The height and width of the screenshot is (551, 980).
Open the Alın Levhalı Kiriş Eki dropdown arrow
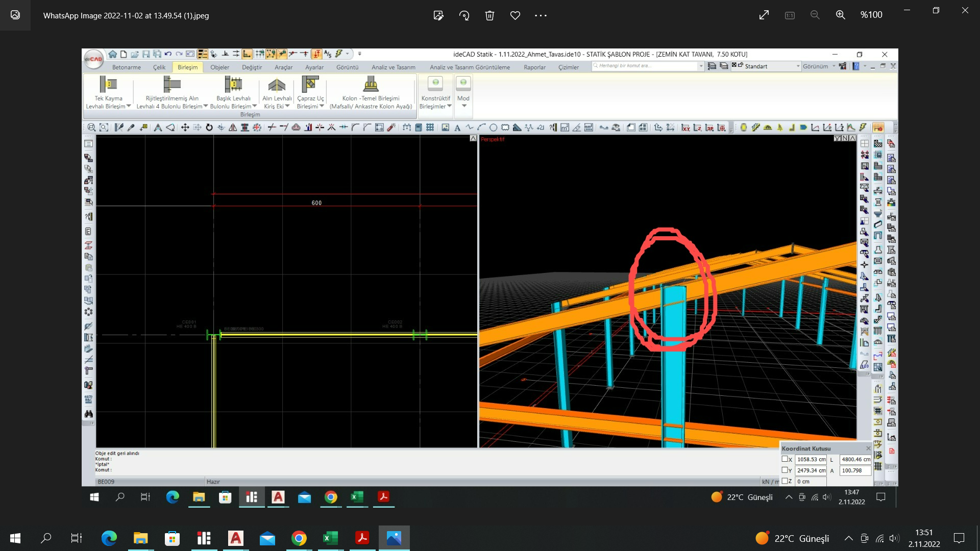[x=287, y=106]
